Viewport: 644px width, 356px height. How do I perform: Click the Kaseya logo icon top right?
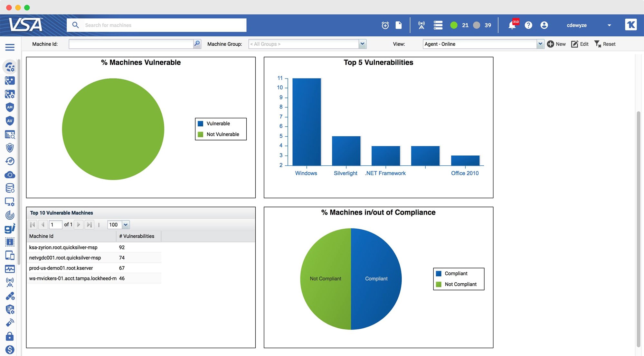click(x=631, y=24)
